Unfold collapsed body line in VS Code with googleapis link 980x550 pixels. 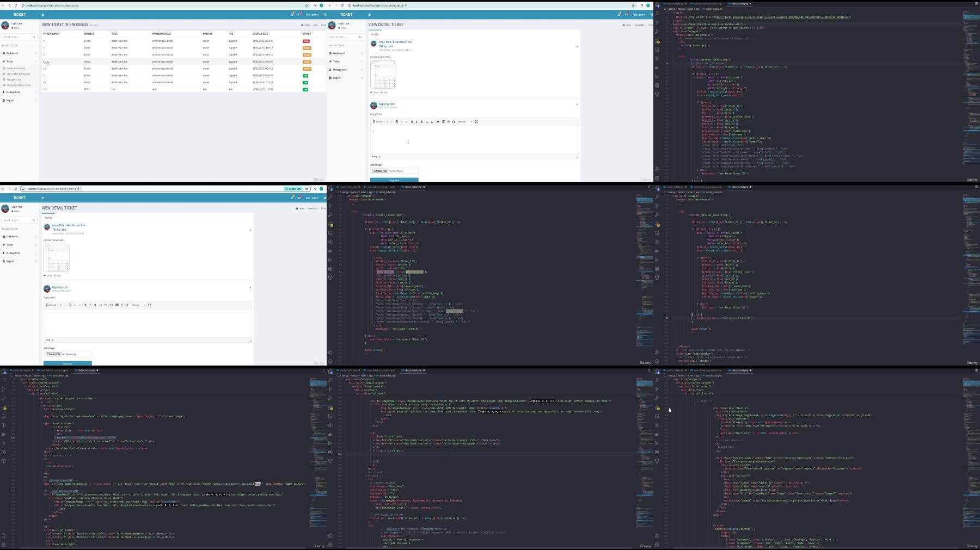coord(671,24)
